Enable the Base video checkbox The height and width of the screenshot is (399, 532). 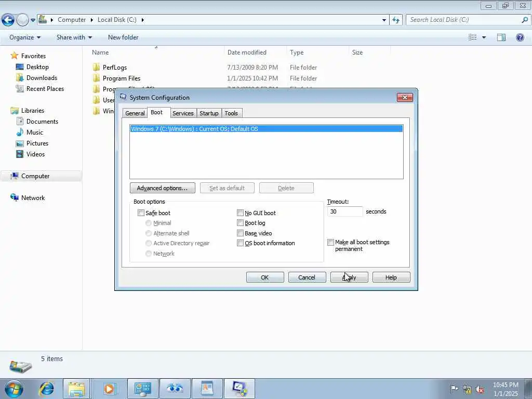click(x=240, y=233)
